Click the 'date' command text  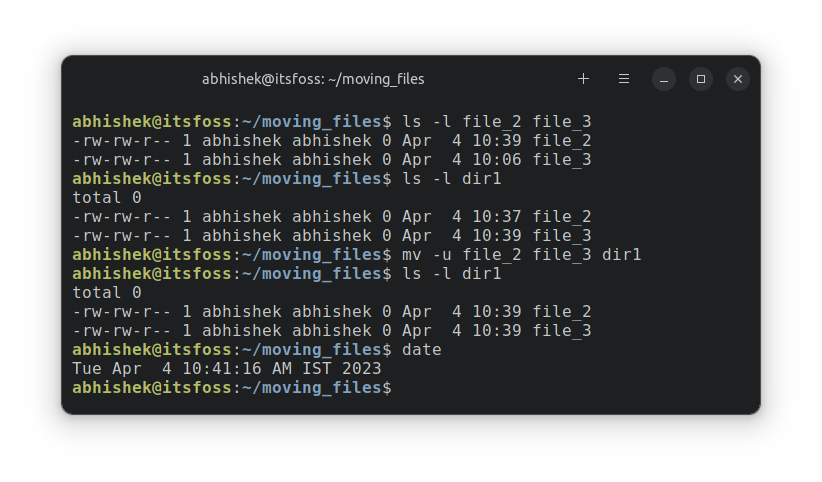[x=421, y=350]
